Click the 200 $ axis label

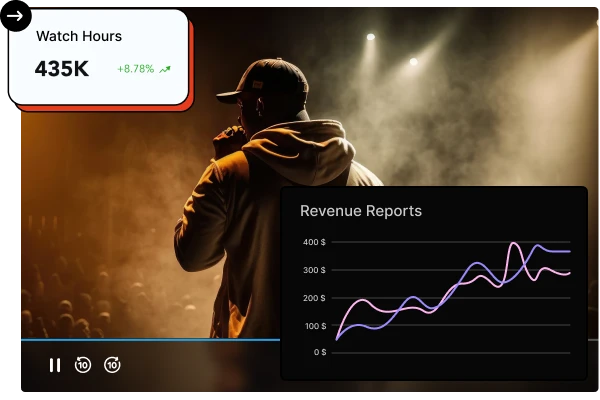[314, 298]
